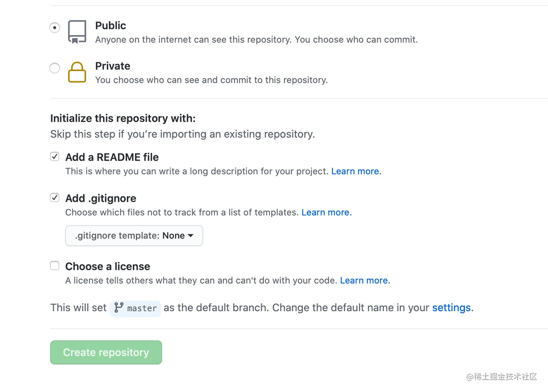Select the Private repository option
This screenshot has width=548, height=392.
point(54,68)
